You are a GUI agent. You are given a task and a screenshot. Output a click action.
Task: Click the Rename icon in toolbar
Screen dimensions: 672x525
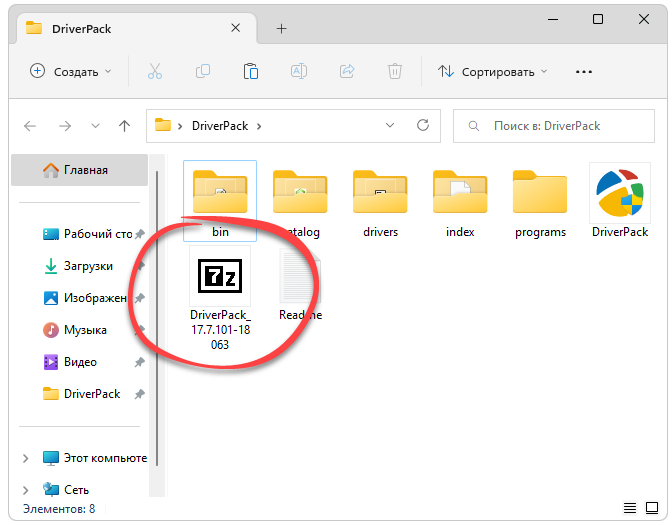coord(299,71)
